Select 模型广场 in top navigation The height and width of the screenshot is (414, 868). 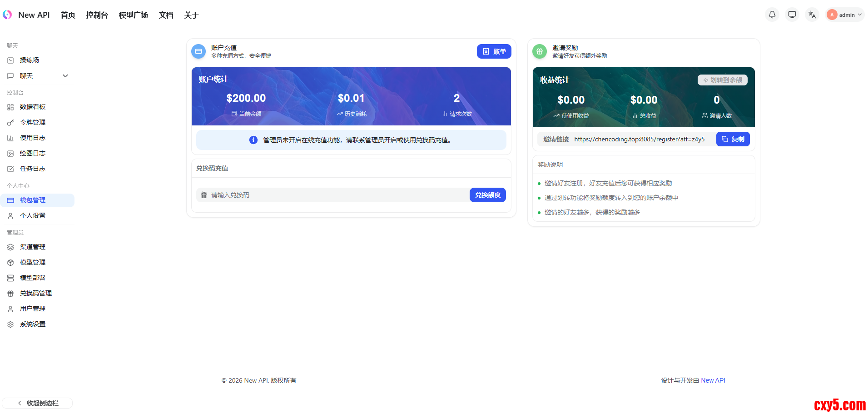coord(133,15)
